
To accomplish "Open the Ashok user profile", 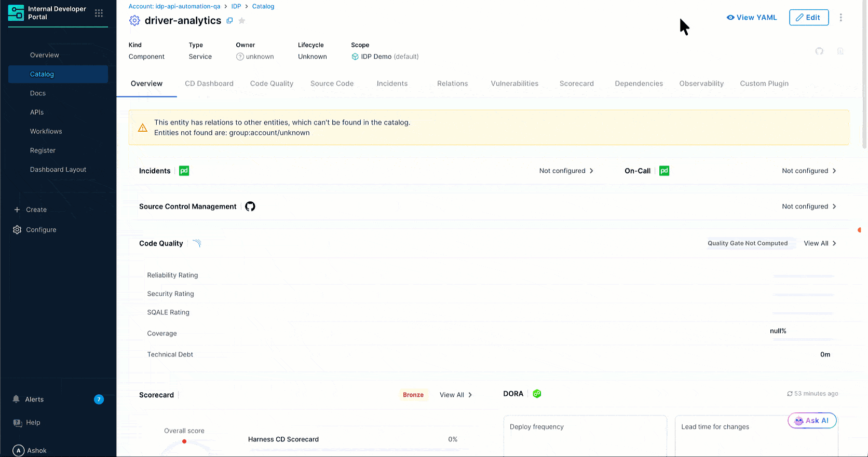I will 30,450.
